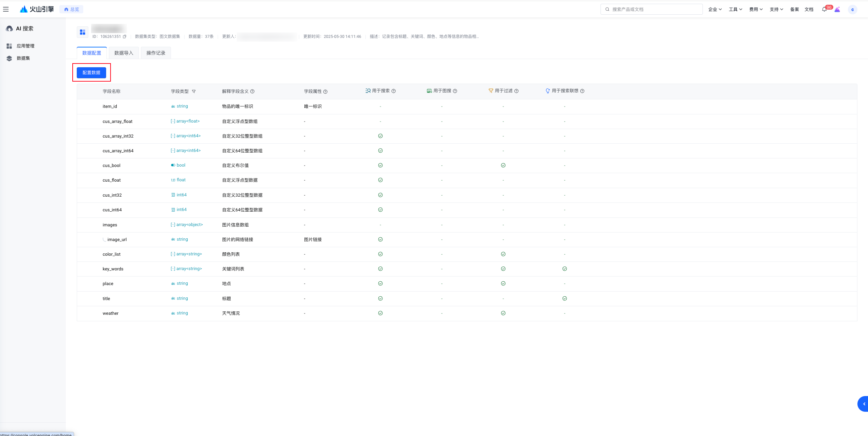
Task: Click the filter icon beside 字段类型
Action: [194, 92]
